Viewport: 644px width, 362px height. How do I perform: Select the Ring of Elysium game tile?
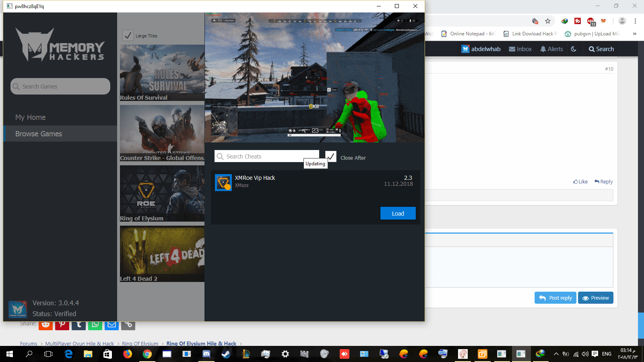point(162,193)
